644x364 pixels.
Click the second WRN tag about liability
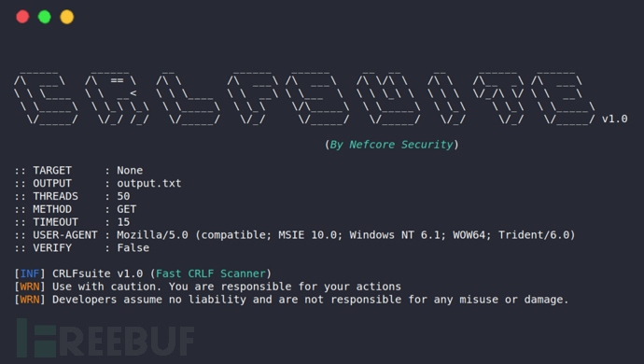30,300
